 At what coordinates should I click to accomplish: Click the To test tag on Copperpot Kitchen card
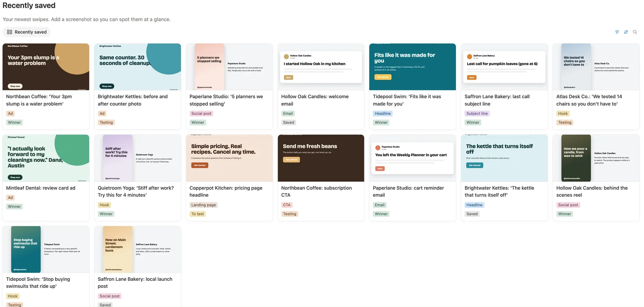click(197, 214)
